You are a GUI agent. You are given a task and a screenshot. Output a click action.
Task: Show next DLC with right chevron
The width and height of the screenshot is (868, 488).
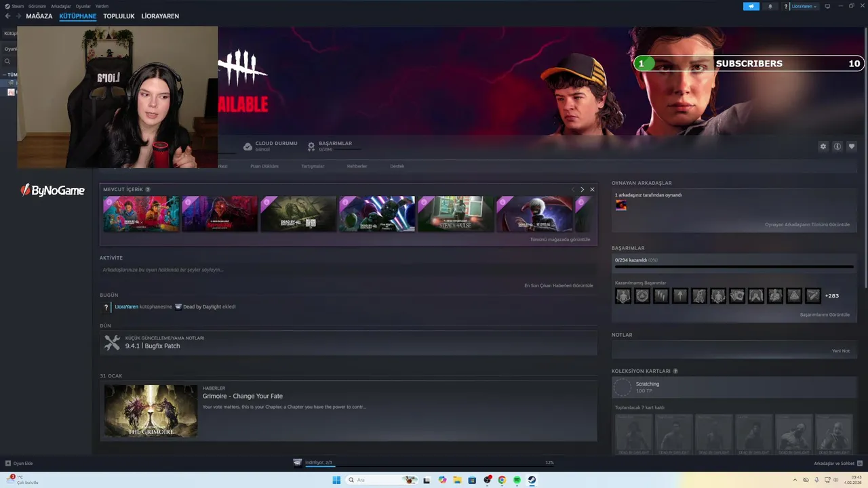[582, 190]
